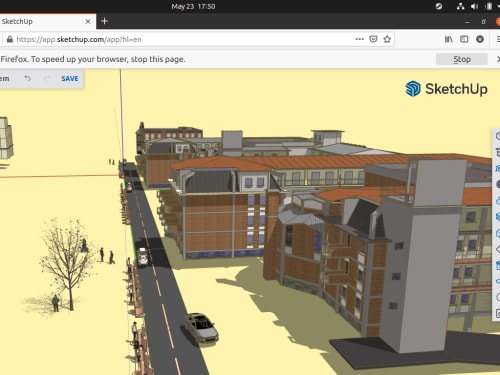This screenshot has height=375, width=500.
Task: Open network status indicator in top bar
Action: pos(460,6)
